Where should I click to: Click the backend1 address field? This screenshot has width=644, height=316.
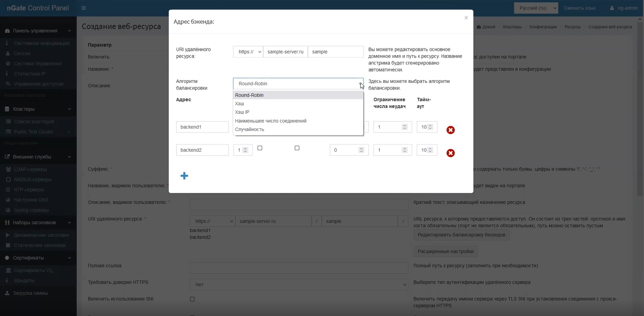pyautogui.click(x=202, y=127)
